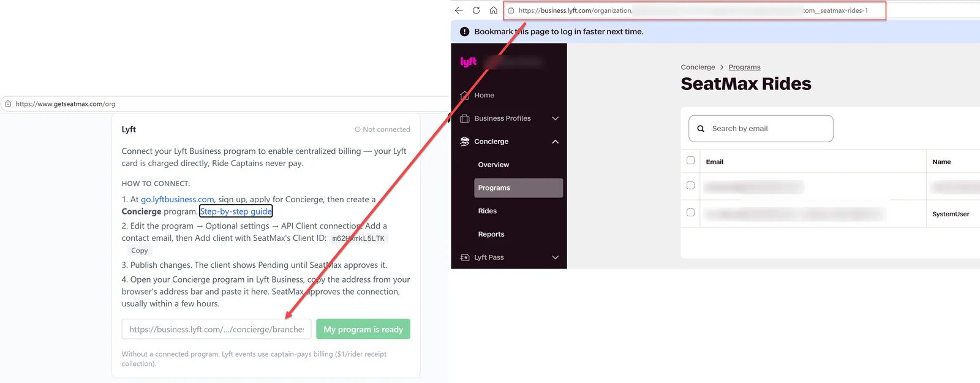Image resolution: width=980 pixels, height=383 pixels.
Task: Click the Not connected status indicator
Action: tap(382, 129)
